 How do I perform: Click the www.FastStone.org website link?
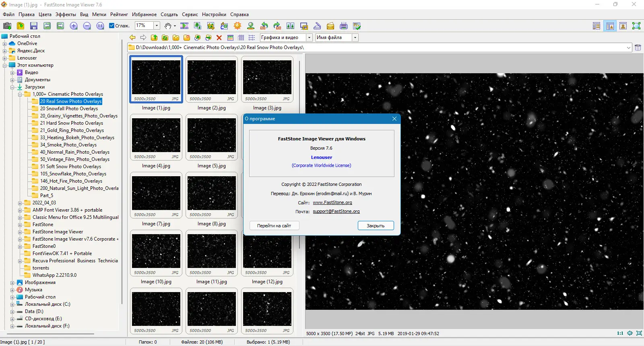(x=332, y=203)
